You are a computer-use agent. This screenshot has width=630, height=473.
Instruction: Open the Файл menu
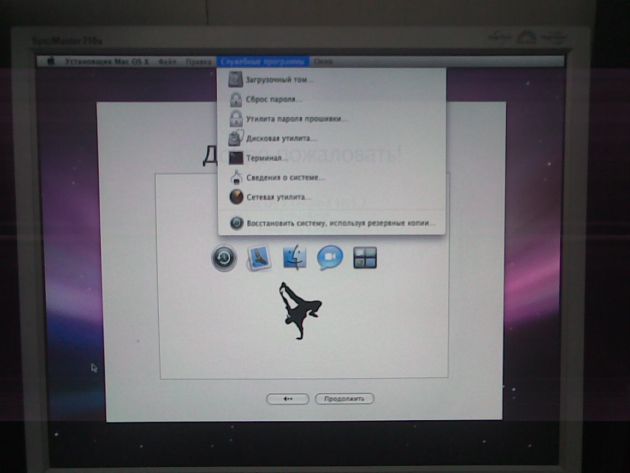[x=167, y=61]
